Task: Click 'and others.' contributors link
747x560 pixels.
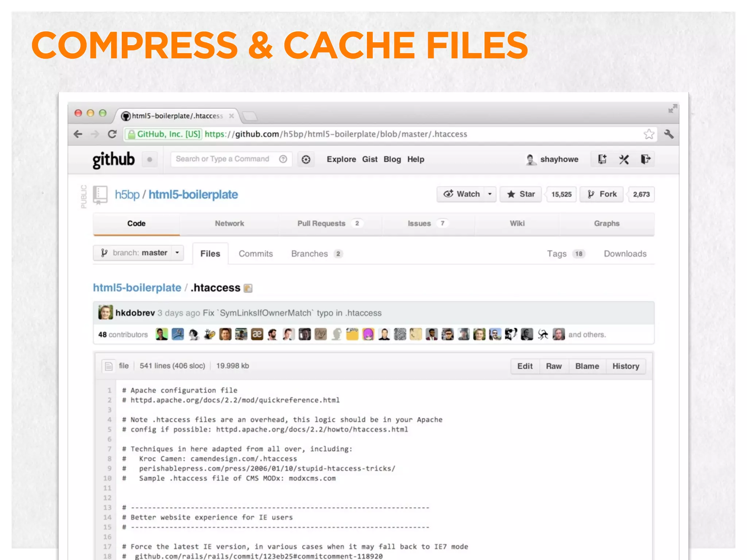Action: coord(587,335)
